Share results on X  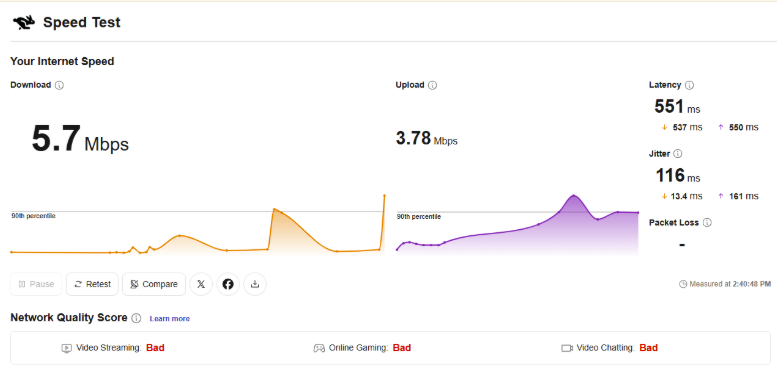point(201,284)
